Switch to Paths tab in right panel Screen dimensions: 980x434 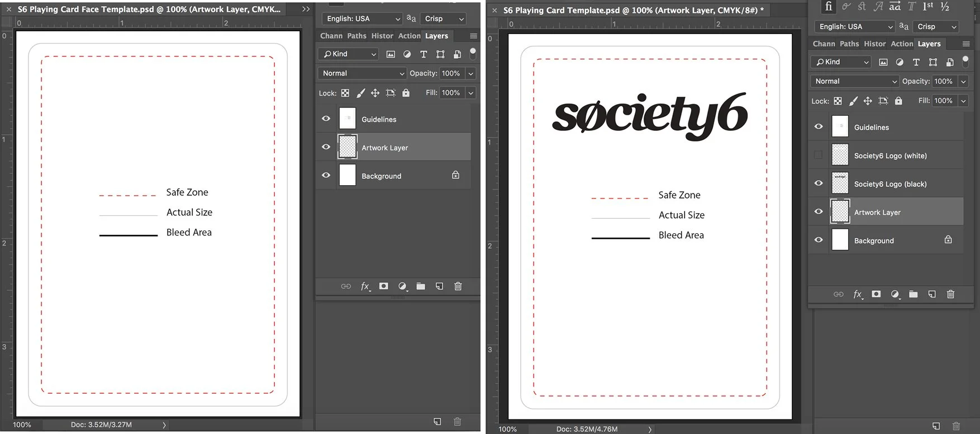click(x=849, y=44)
